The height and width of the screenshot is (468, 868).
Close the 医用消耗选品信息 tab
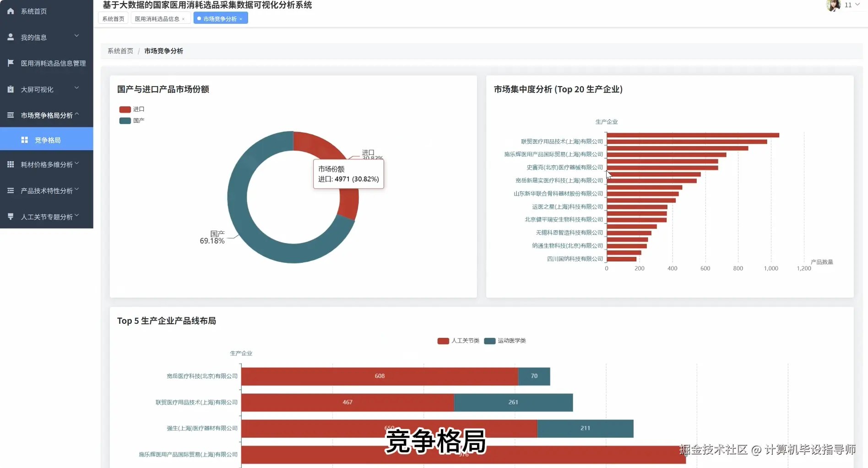[x=184, y=19]
